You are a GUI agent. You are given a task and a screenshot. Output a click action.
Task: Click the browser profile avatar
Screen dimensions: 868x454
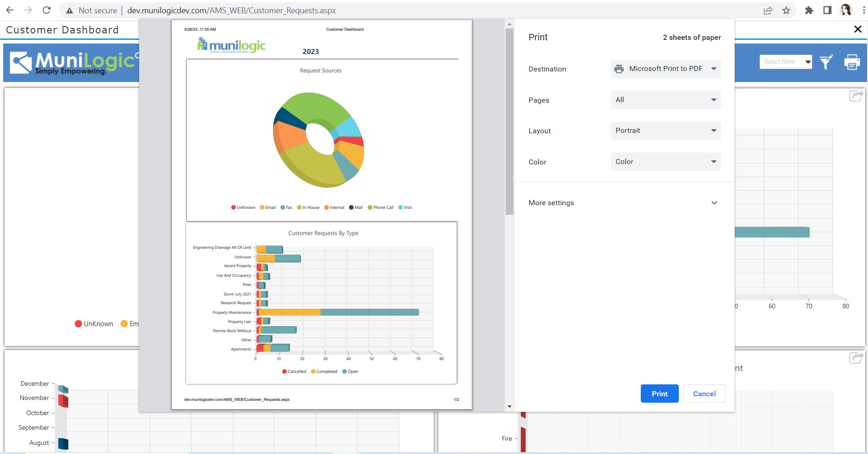point(846,10)
